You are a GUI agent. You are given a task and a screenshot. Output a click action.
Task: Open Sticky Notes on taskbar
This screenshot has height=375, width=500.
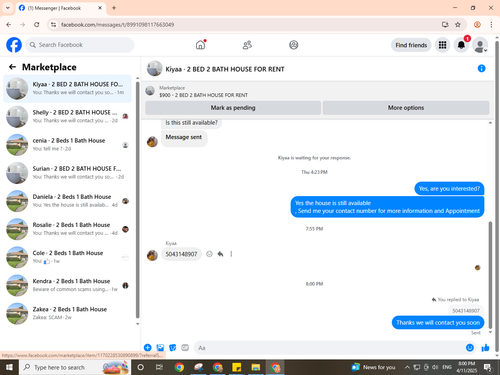[237, 367]
